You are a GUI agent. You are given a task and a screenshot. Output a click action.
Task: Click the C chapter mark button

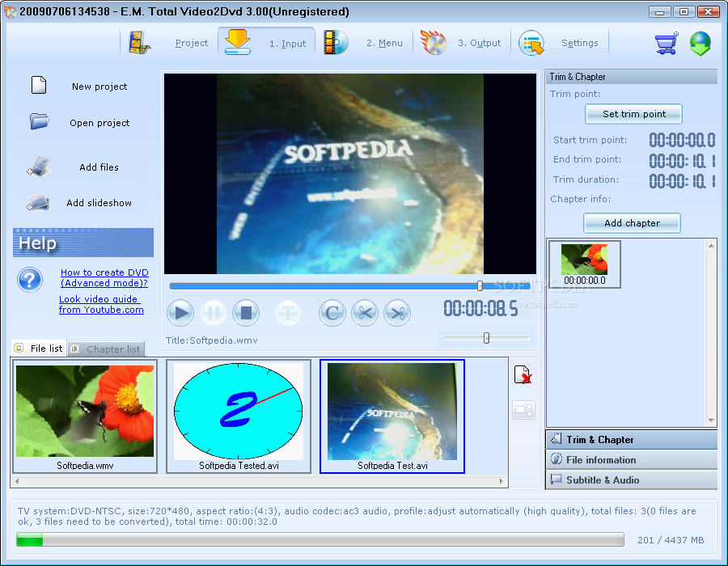click(332, 313)
